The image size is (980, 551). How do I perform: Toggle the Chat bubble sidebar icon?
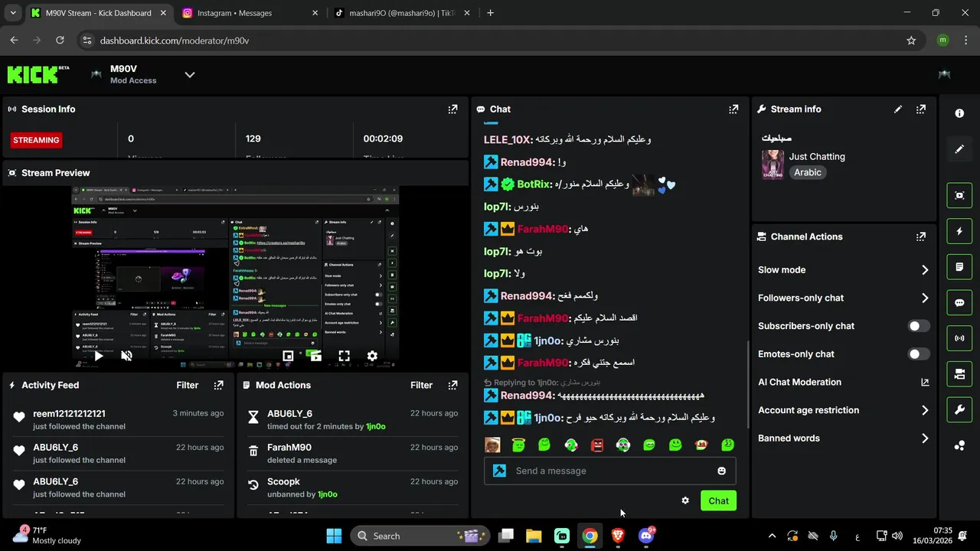[x=959, y=302]
